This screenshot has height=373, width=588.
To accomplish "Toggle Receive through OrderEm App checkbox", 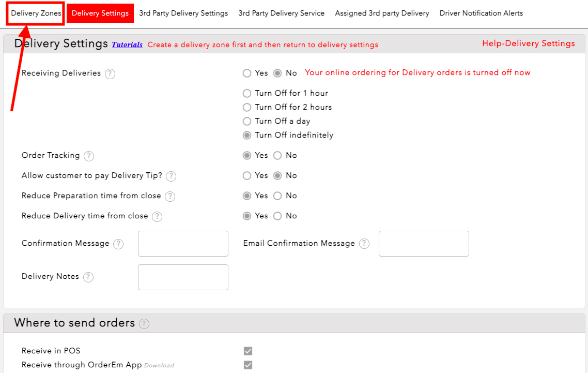I will 248,365.
